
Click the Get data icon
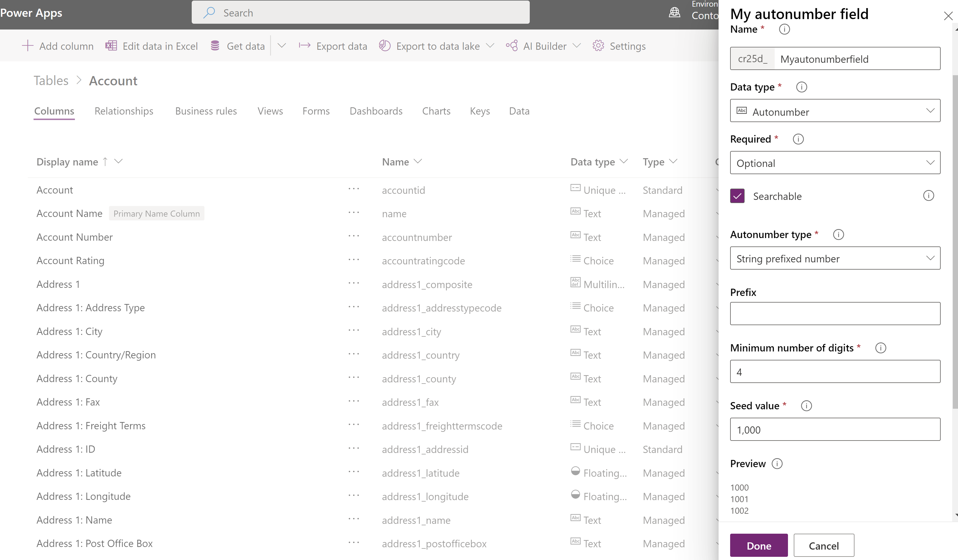point(215,45)
